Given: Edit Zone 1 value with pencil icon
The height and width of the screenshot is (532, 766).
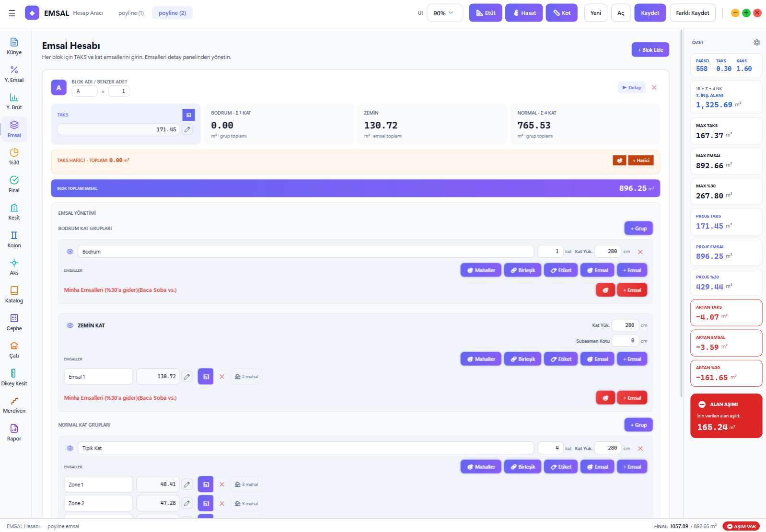Looking at the screenshot, I should click(187, 485).
